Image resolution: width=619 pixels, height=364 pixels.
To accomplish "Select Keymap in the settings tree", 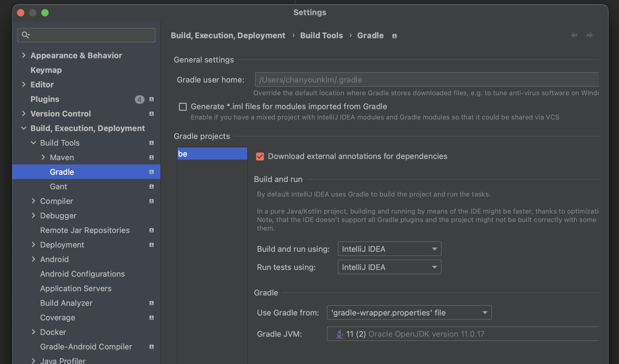I will (46, 70).
